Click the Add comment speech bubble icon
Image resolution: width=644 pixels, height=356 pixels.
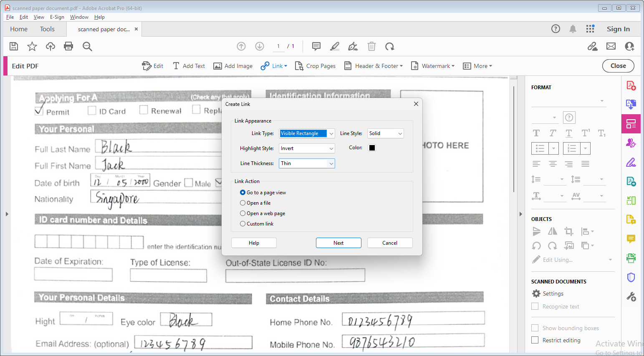click(316, 46)
